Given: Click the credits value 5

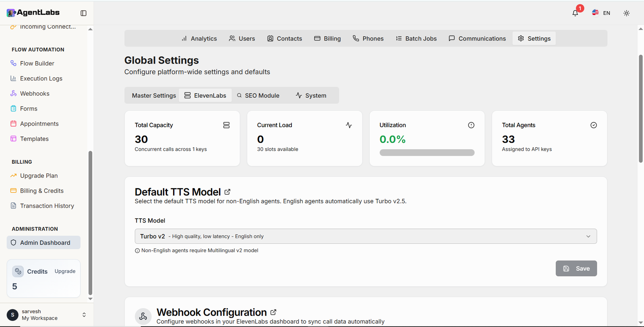Looking at the screenshot, I should tap(14, 287).
